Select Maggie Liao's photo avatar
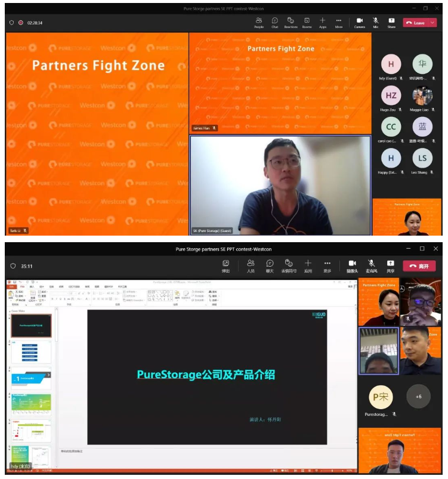Image resolution: width=448 pixels, height=479 pixels. click(x=422, y=95)
